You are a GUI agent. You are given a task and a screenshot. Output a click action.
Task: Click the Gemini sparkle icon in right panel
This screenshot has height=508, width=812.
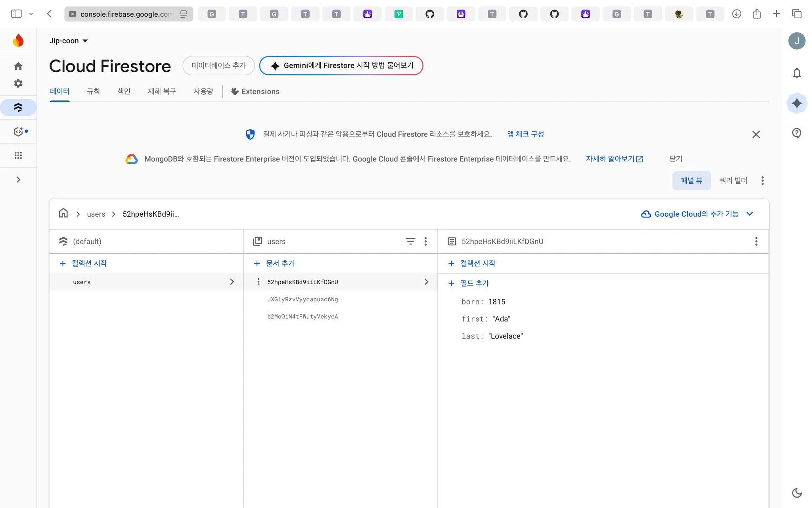tap(797, 104)
